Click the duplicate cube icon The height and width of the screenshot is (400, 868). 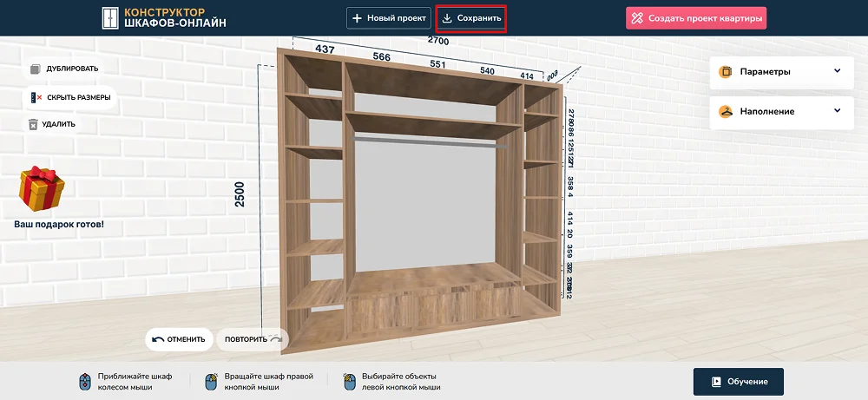click(x=34, y=69)
